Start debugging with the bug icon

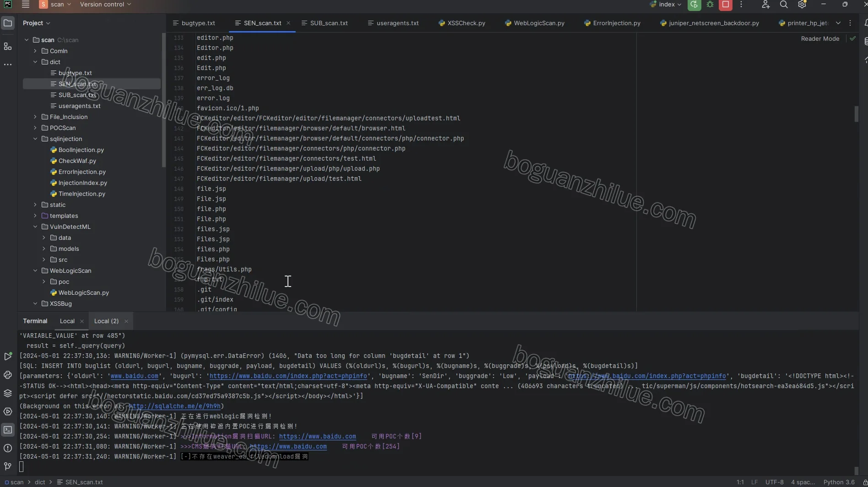coord(710,5)
